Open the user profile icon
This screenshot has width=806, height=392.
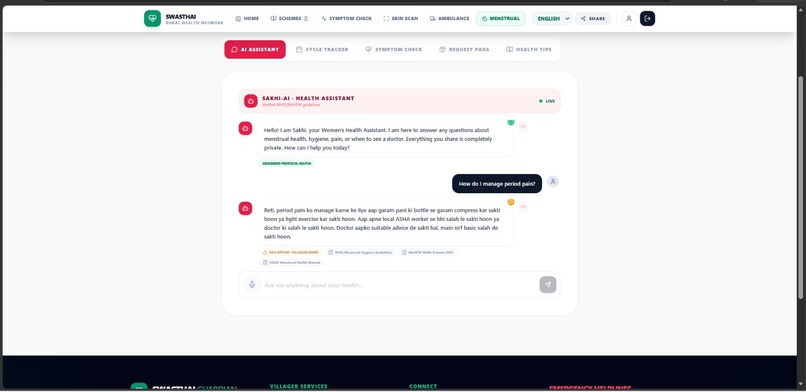[629, 18]
